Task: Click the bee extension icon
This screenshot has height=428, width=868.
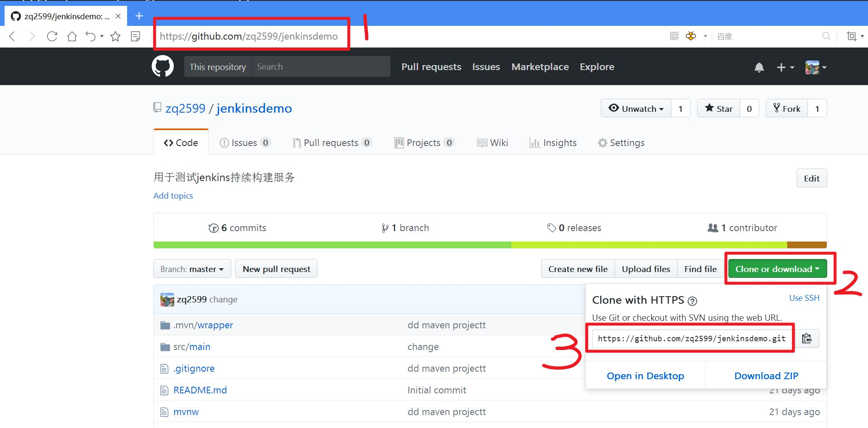Action: [x=691, y=36]
